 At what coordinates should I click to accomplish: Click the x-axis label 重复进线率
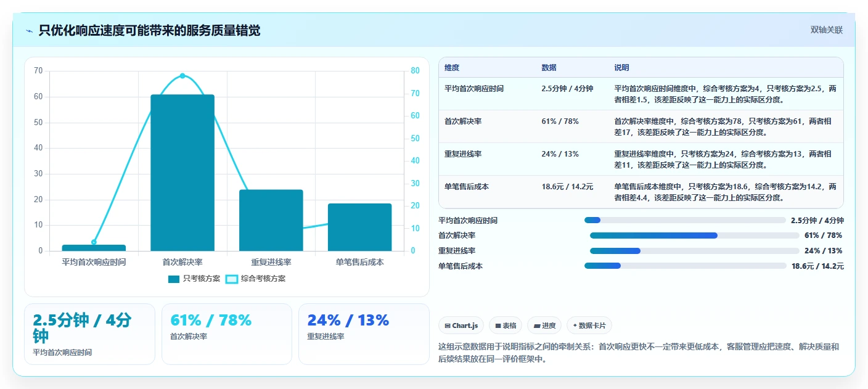271,262
